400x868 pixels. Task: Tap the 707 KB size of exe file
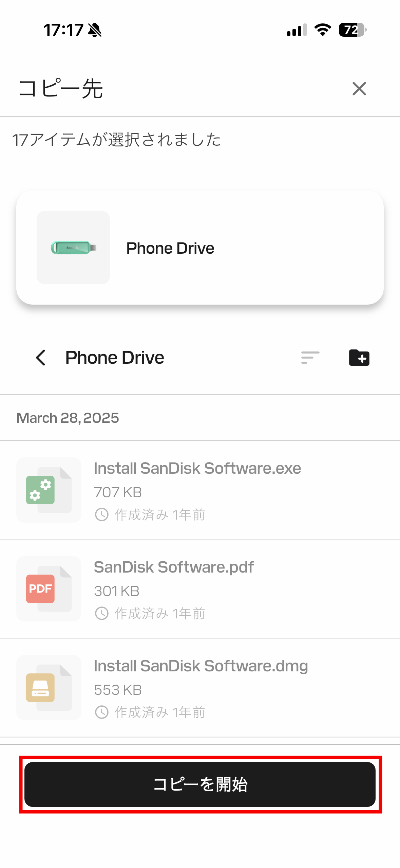[x=118, y=492]
